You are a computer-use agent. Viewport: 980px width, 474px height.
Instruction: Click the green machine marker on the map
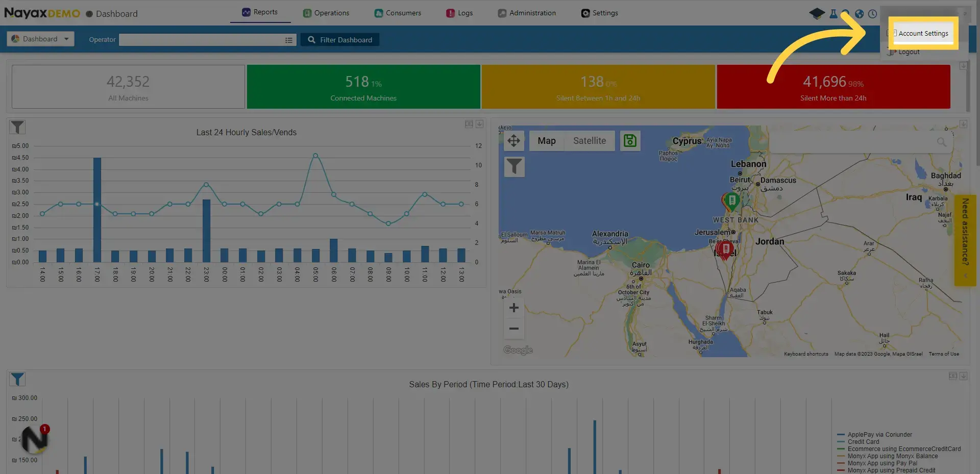pyautogui.click(x=732, y=202)
